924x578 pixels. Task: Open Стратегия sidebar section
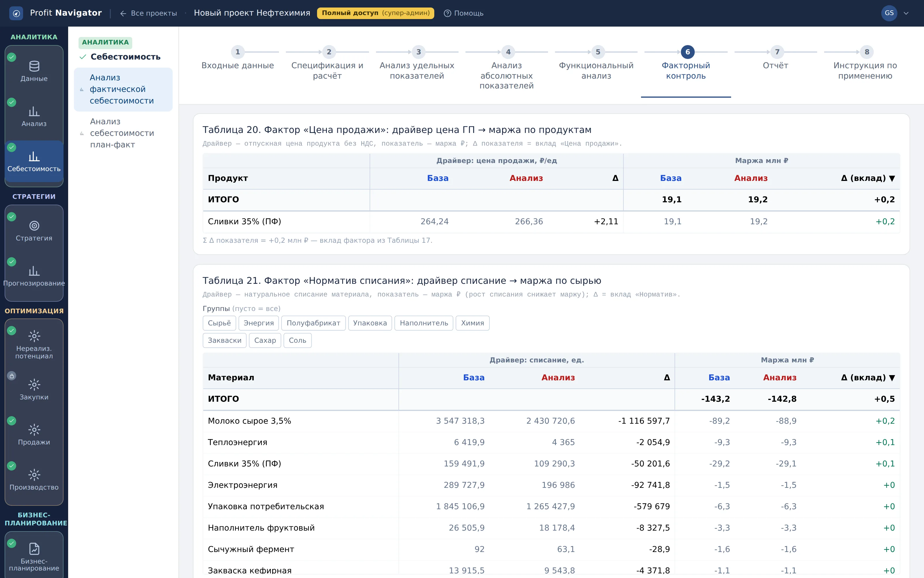34,231
